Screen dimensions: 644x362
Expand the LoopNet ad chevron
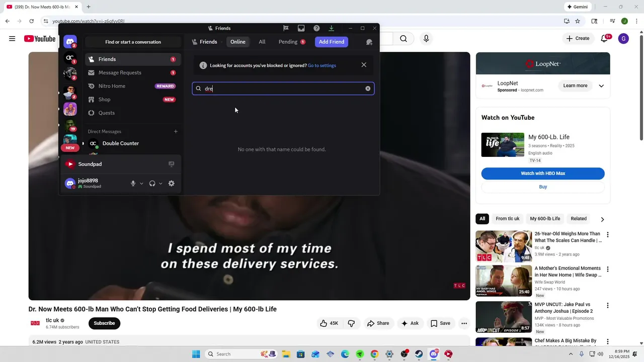click(601, 86)
